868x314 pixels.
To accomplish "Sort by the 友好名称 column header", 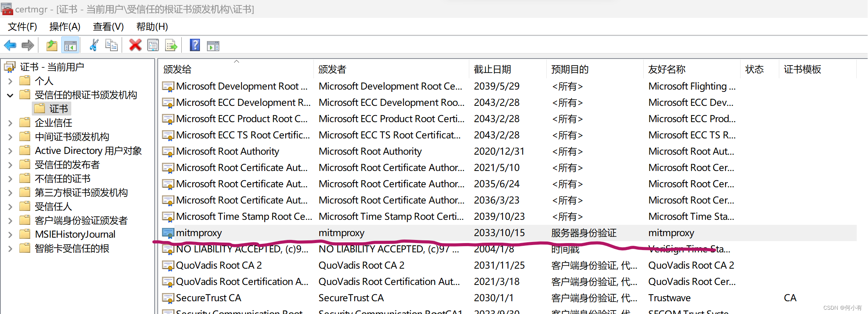I will point(692,69).
